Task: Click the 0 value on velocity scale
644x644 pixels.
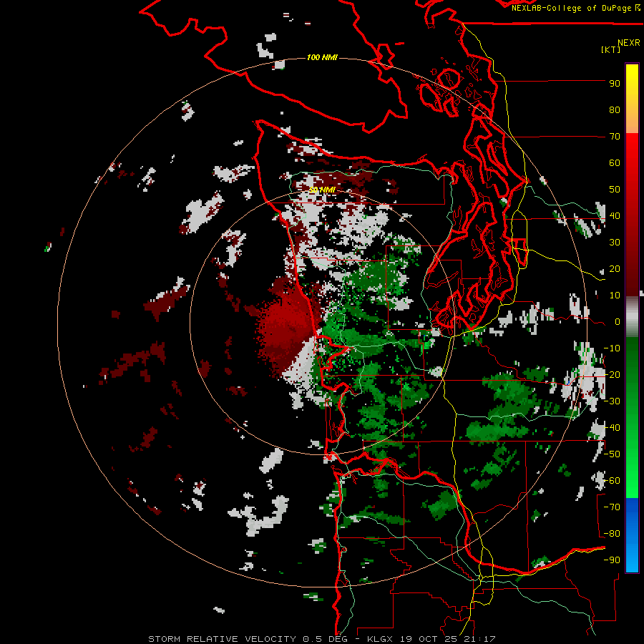Action: point(618,322)
